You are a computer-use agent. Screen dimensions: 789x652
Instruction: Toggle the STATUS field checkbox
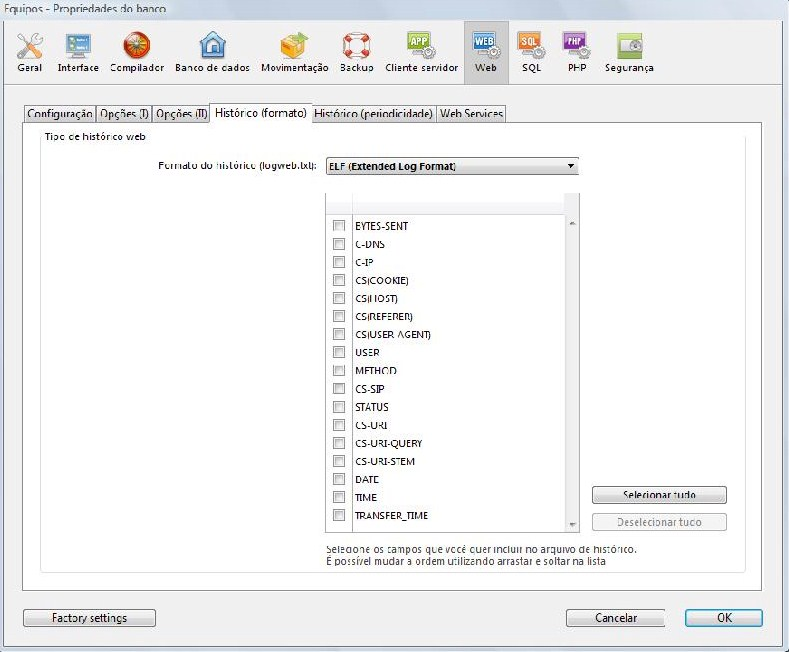[x=339, y=407]
